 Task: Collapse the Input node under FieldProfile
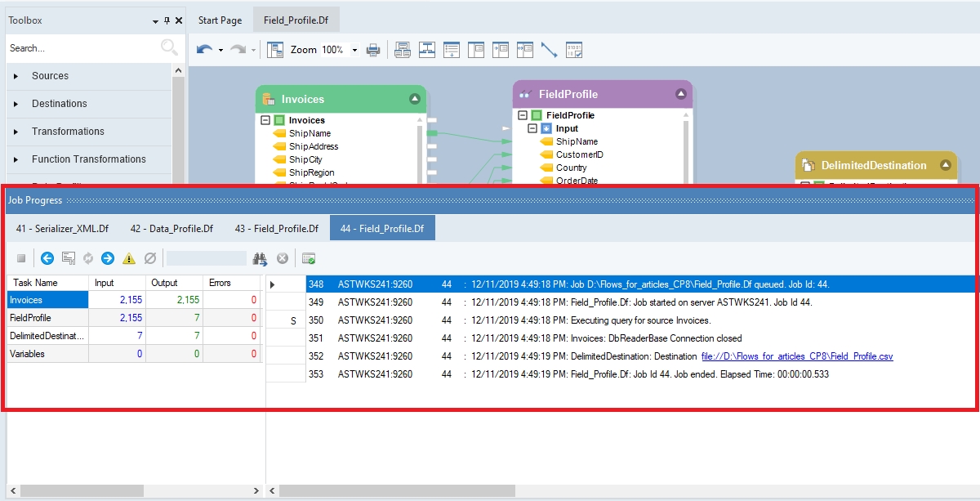point(532,128)
